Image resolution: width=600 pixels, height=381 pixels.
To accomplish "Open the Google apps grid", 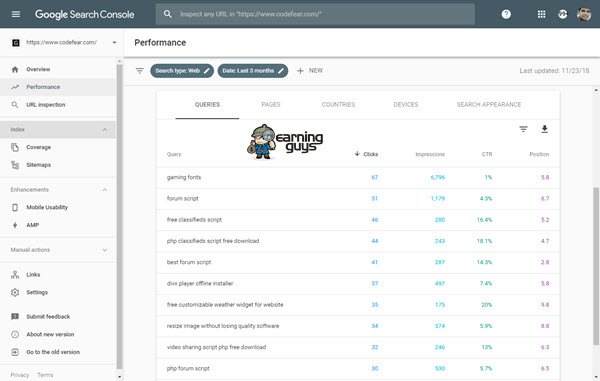I will (x=541, y=14).
